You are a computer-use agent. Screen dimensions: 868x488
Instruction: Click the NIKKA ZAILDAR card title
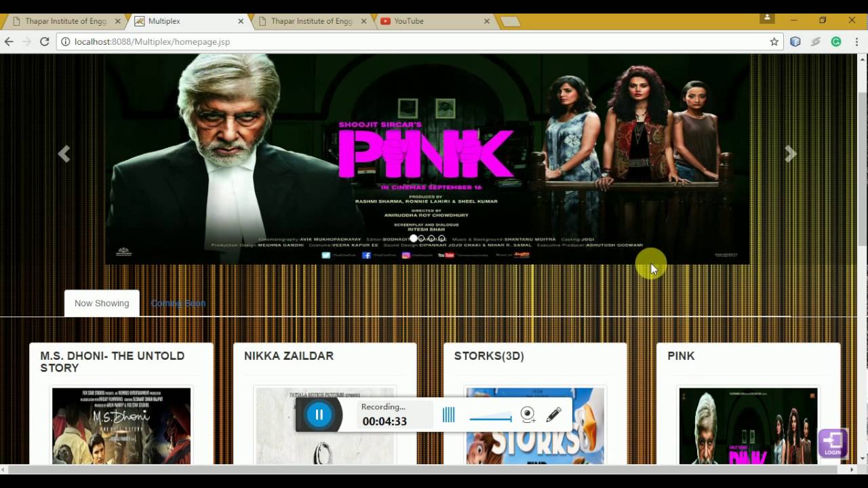point(288,356)
